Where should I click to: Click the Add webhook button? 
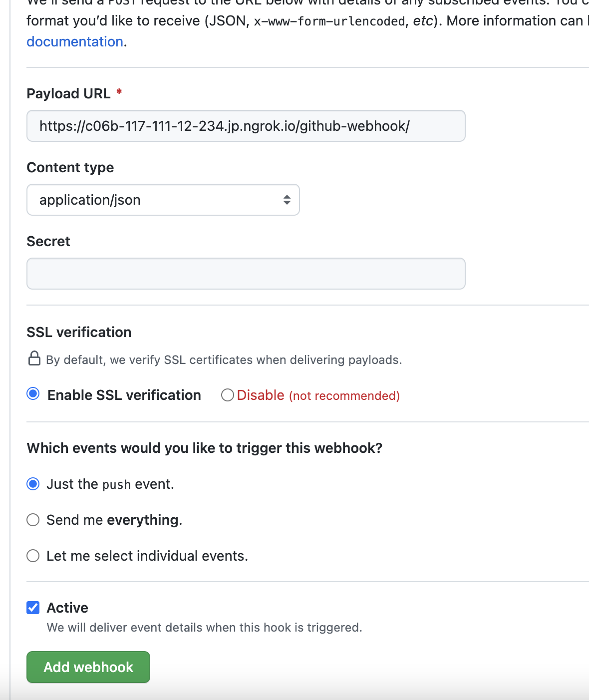(88, 667)
